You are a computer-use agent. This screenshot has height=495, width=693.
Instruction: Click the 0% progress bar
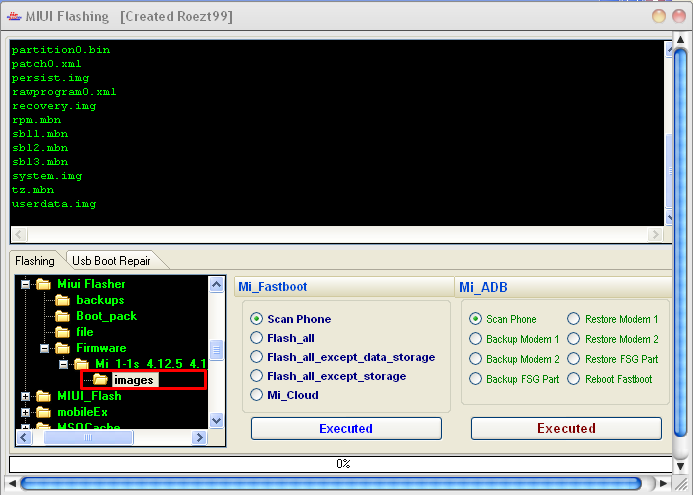(341, 464)
